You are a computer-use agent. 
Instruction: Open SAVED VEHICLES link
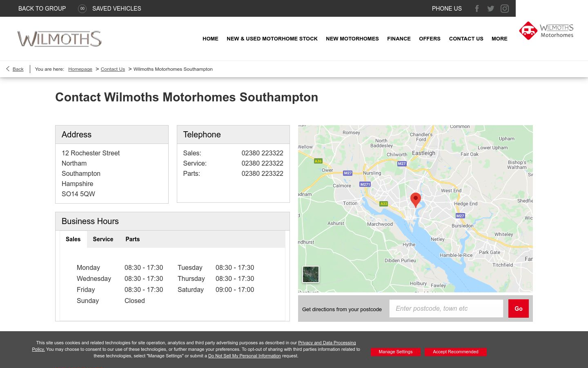coord(117,9)
